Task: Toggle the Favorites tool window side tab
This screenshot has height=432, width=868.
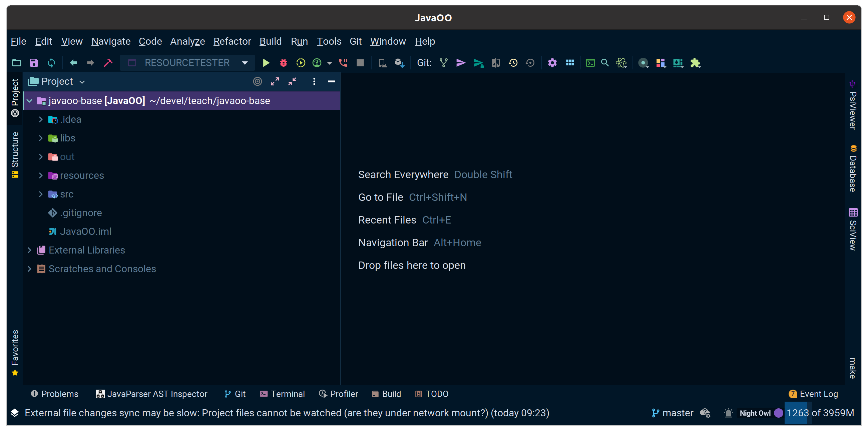Action: click(x=15, y=353)
